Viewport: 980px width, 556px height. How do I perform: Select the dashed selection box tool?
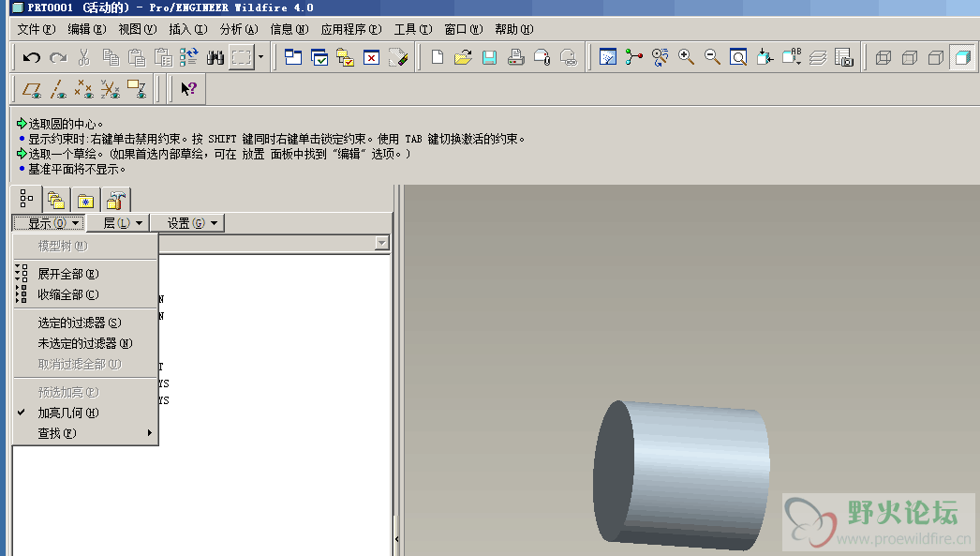[241, 58]
